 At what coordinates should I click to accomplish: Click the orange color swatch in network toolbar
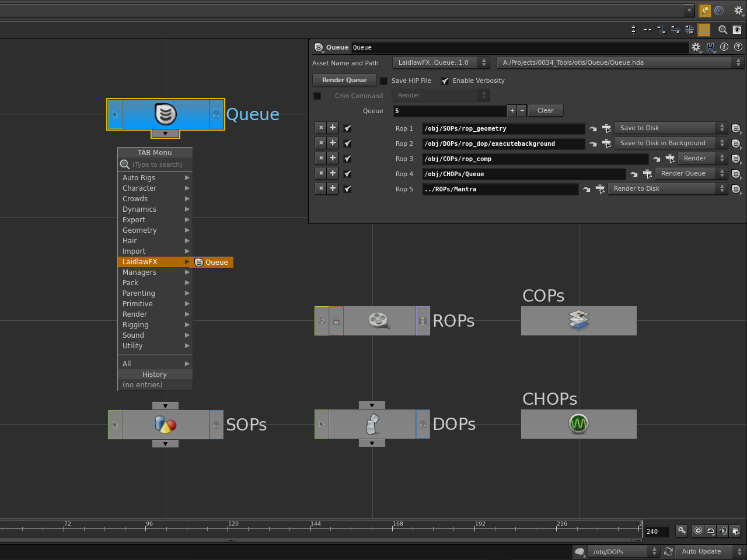pos(704,30)
